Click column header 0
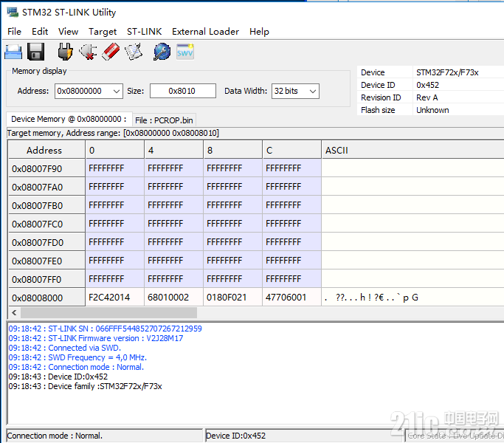504x443 pixels. (115, 150)
